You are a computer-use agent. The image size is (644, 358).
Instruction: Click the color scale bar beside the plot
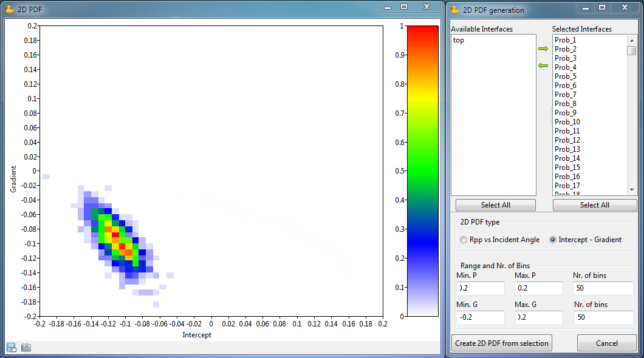pyautogui.click(x=423, y=171)
